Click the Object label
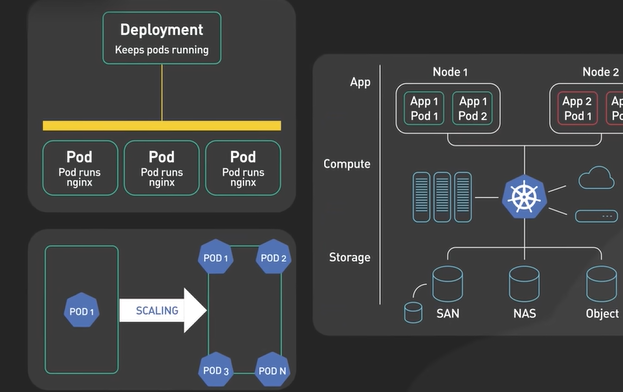Viewport: 623px width, 392px height. [602, 314]
